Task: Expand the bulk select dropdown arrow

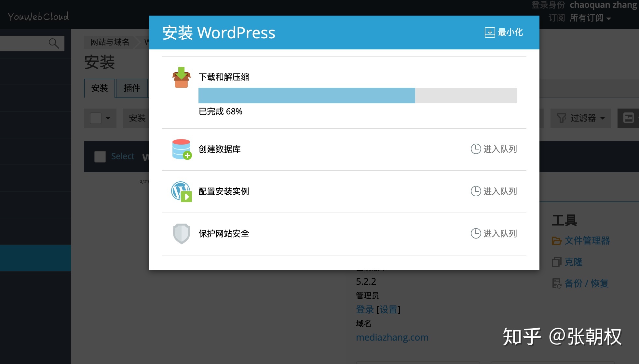Action: pyautogui.click(x=108, y=118)
